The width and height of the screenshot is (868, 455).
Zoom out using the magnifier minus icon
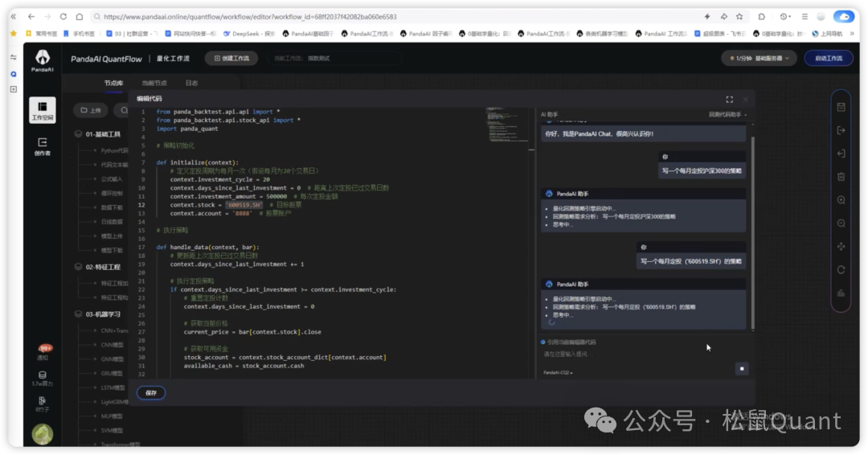[x=841, y=223]
